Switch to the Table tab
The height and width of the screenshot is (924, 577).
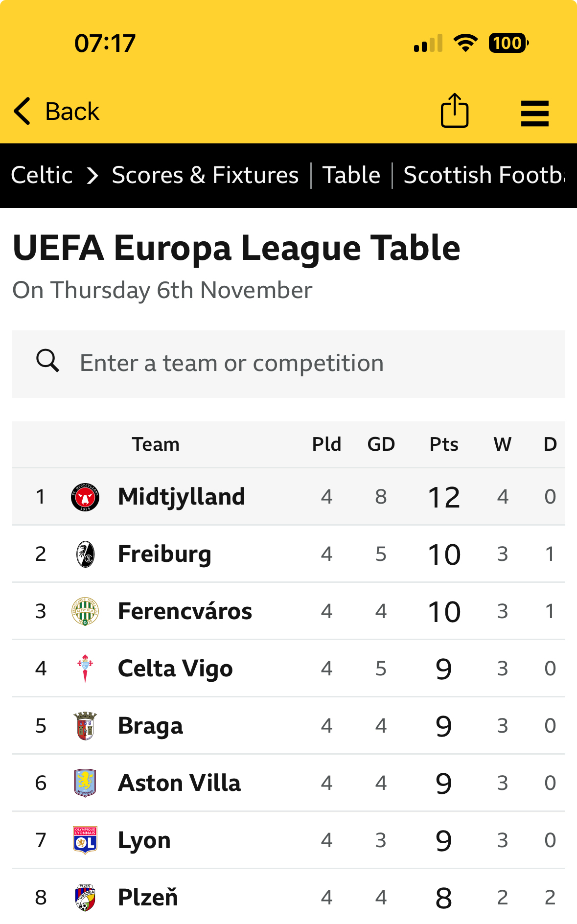pos(351,175)
